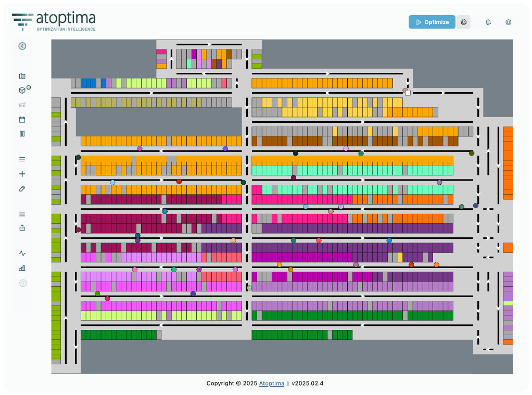Open the map view icon
Image resolution: width=532 pixels, height=395 pixels.
[22, 77]
